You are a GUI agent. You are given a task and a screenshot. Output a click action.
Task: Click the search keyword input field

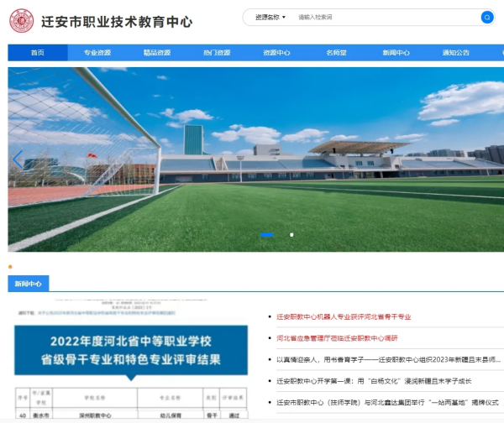(386, 17)
